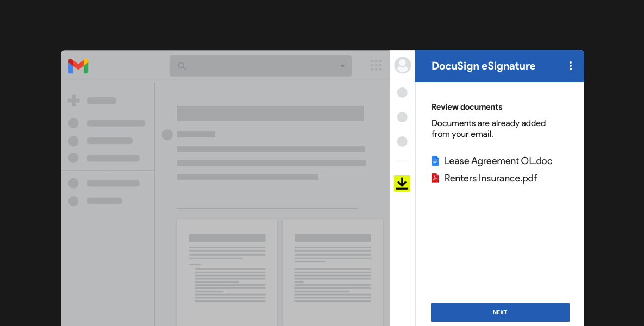
Task: Click the second attachment preview thumbnail
Action: point(332,272)
